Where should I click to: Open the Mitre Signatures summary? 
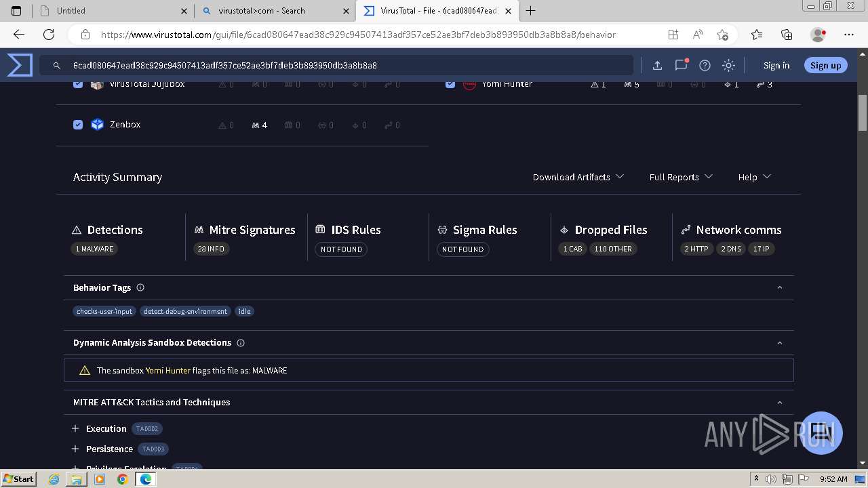[x=245, y=230]
